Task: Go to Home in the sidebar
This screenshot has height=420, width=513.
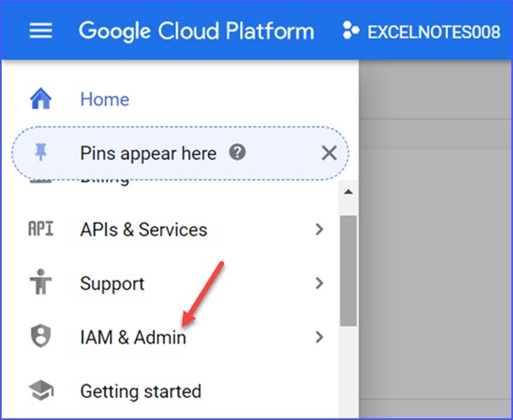Action: point(104,99)
